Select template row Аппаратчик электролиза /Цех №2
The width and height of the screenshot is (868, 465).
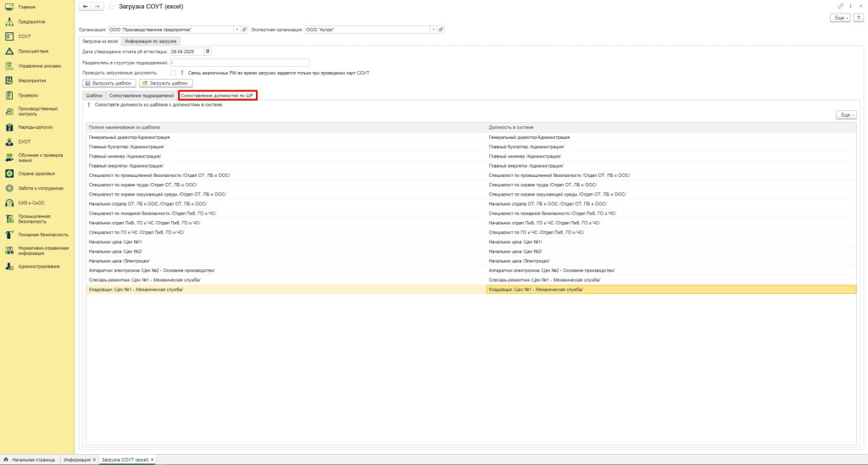click(x=287, y=270)
